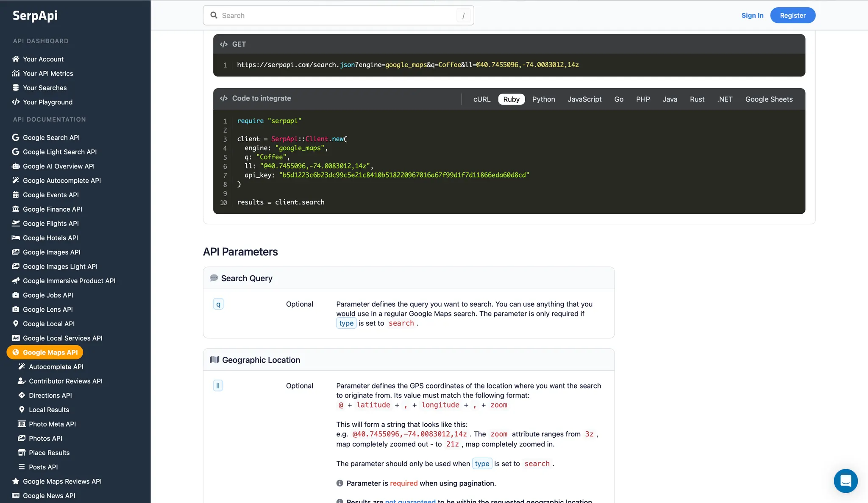The height and width of the screenshot is (503, 868).
Task: Click the 'not guaranteed' hyperlink
Action: pyautogui.click(x=410, y=501)
